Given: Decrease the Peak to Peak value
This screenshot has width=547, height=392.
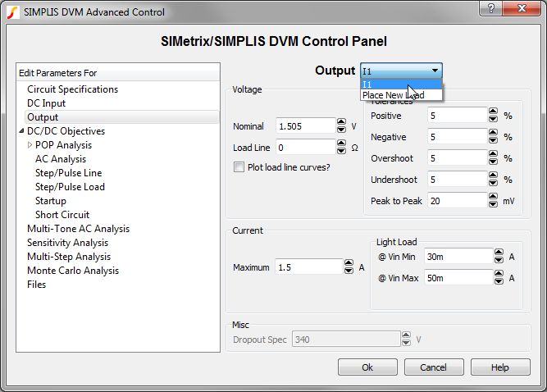Looking at the screenshot, I should [x=493, y=204].
